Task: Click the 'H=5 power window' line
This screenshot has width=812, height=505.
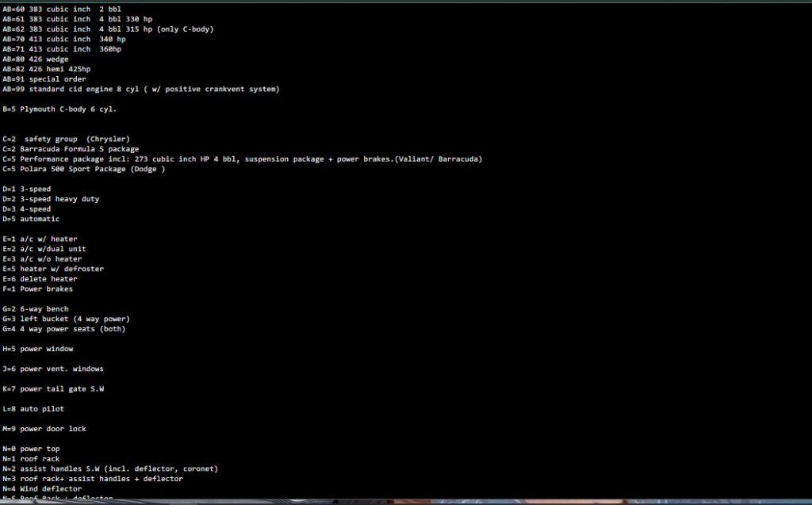Action: tap(40, 349)
